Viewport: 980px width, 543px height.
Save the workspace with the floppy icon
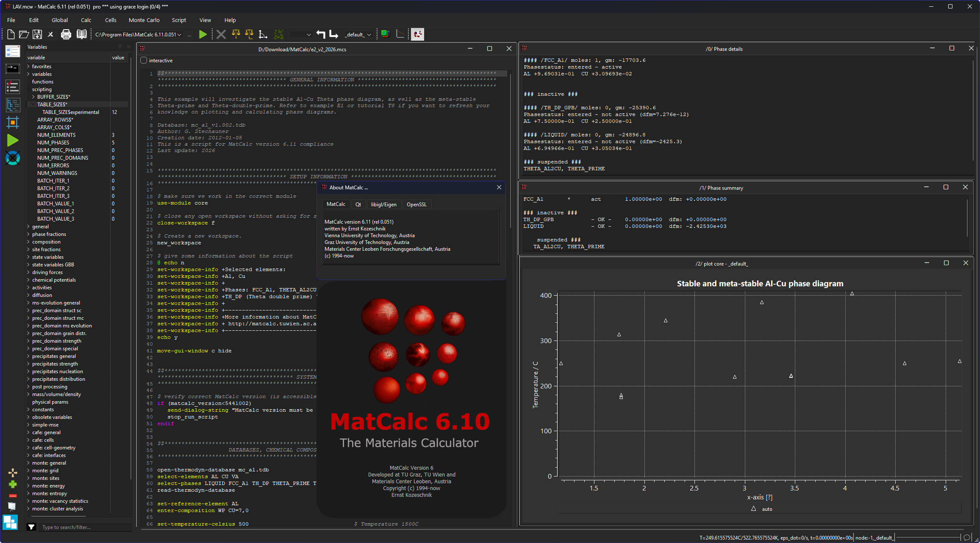pyautogui.click(x=37, y=34)
